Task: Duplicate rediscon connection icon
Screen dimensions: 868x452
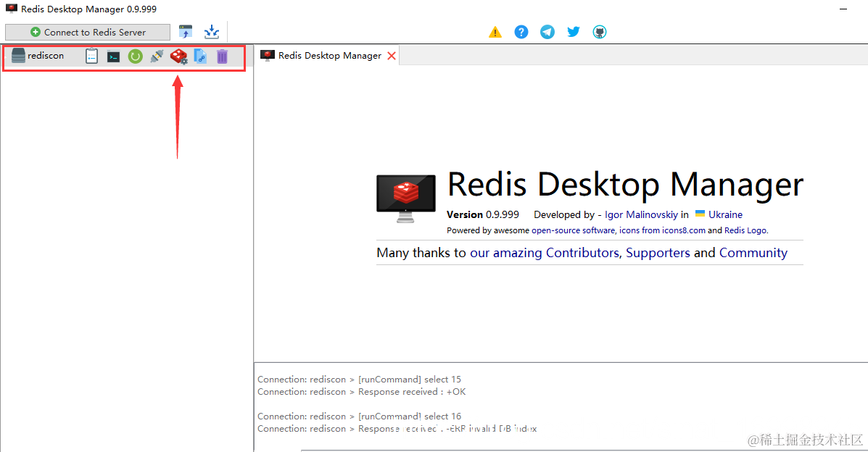Action: click(200, 56)
